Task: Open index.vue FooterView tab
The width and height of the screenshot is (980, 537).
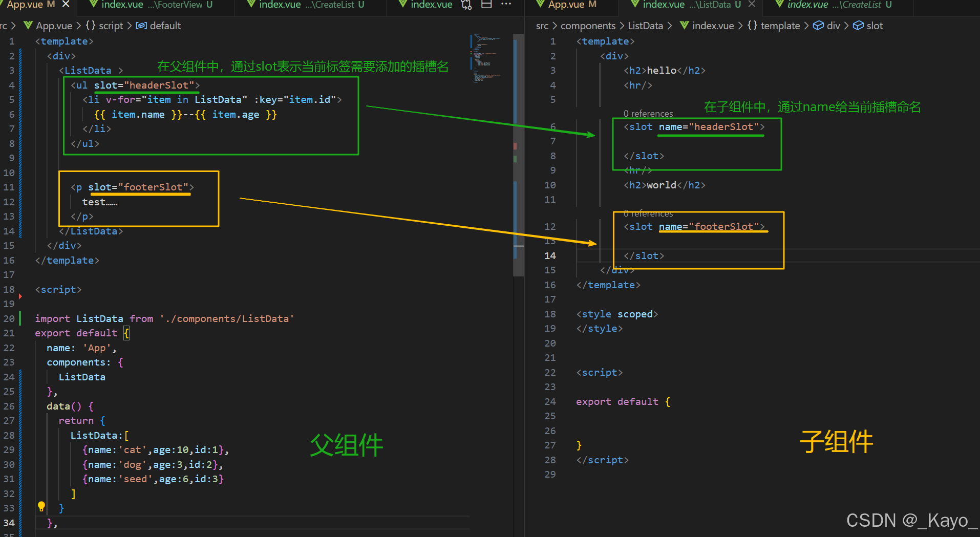Action: 151,5
